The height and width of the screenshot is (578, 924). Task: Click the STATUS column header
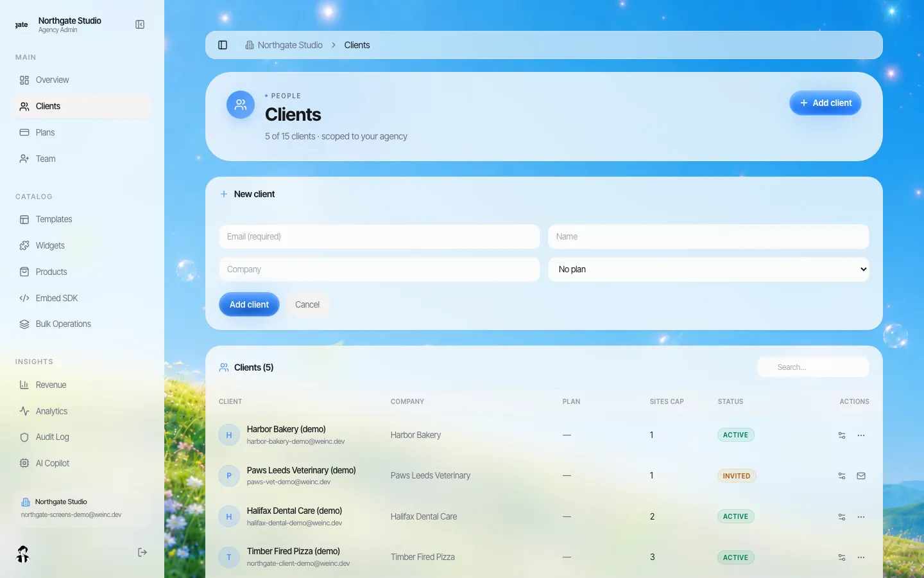(730, 401)
